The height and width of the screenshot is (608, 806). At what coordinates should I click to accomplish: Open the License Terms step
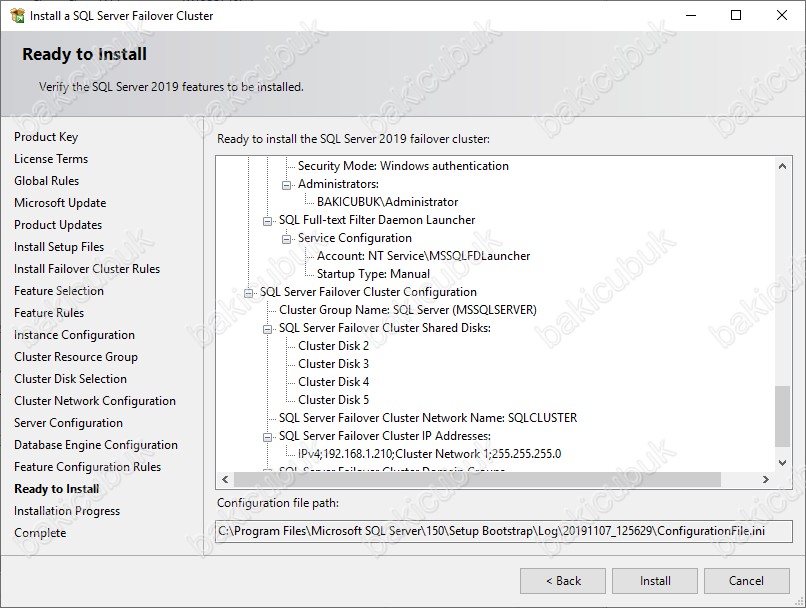tap(51, 159)
